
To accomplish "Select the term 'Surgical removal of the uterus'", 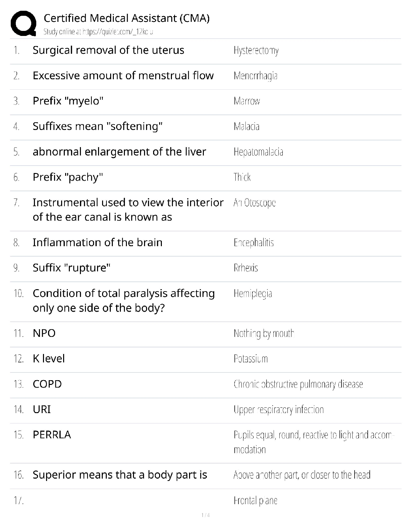I will tap(108, 50).
